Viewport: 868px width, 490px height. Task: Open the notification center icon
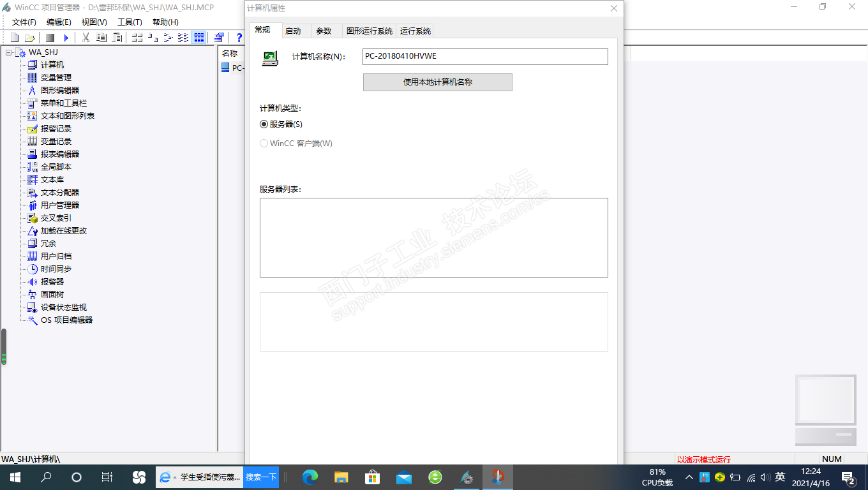[x=849, y=477]
